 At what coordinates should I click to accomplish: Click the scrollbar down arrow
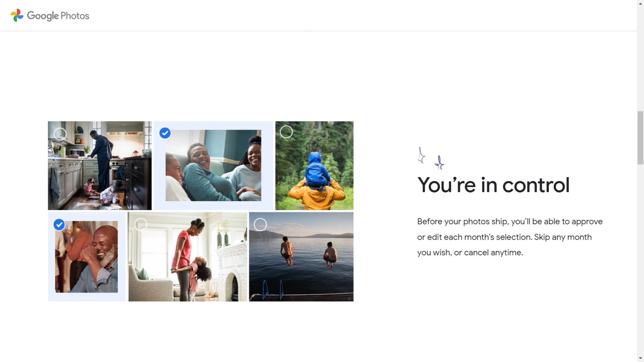641,359
